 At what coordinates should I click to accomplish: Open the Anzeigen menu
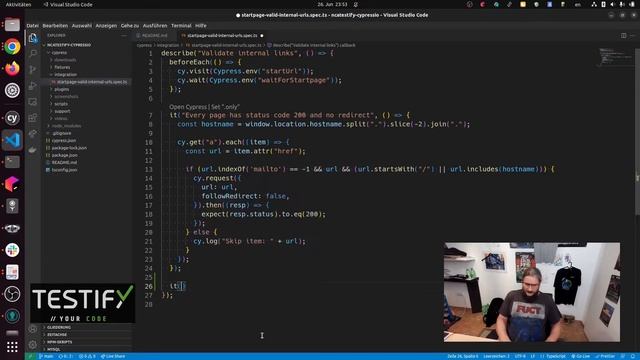click(106, 25)
